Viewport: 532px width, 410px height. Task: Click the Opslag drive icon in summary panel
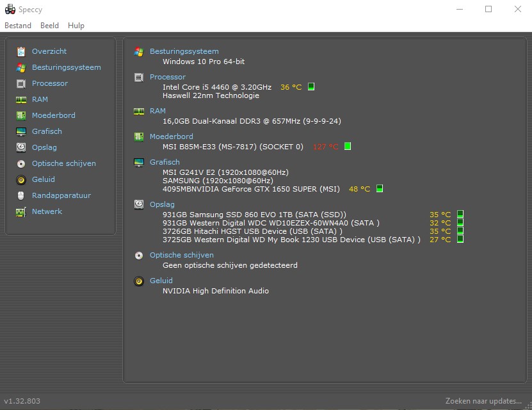[139, 204]
